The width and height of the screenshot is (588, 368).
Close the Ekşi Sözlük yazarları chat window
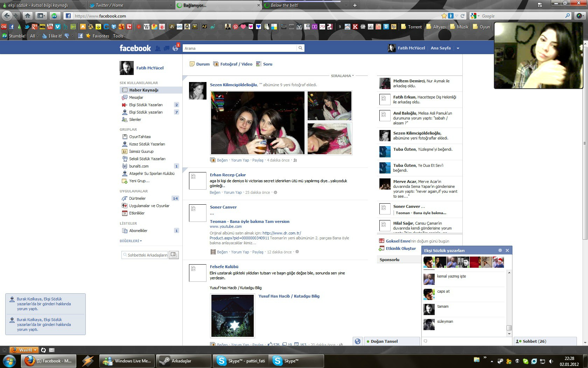point(507,250)
